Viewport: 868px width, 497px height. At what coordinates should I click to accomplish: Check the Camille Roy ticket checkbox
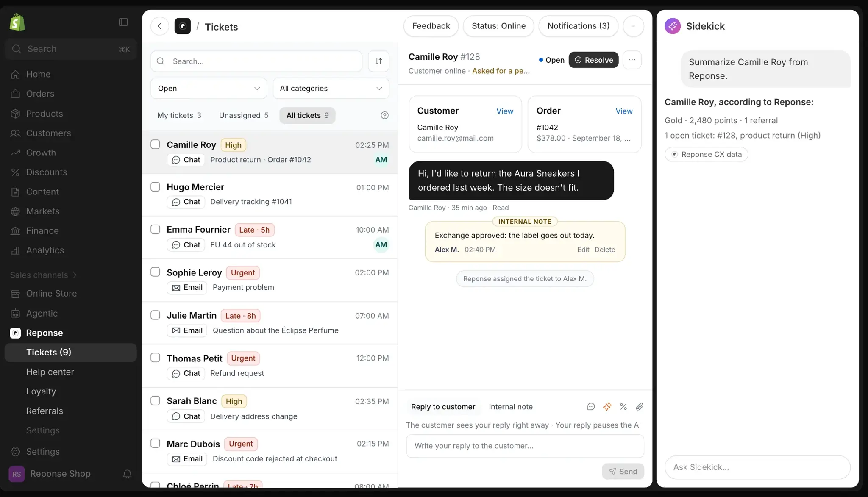coord(155,144)
